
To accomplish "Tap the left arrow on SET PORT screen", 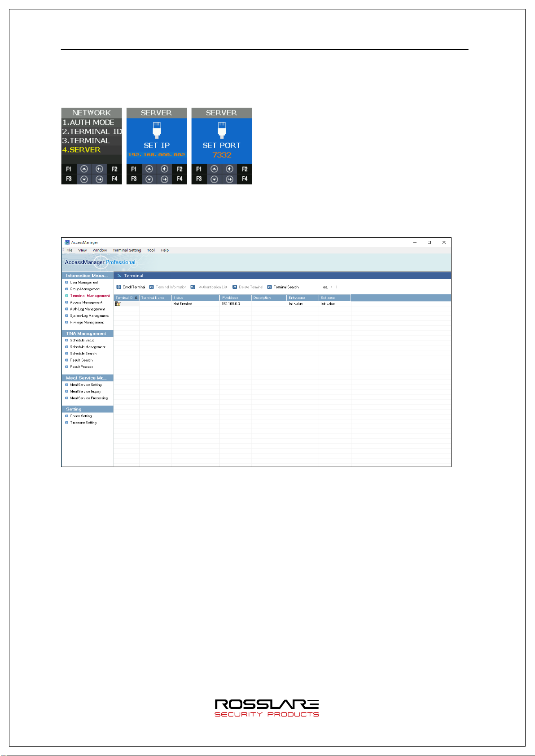I will 229,169.
